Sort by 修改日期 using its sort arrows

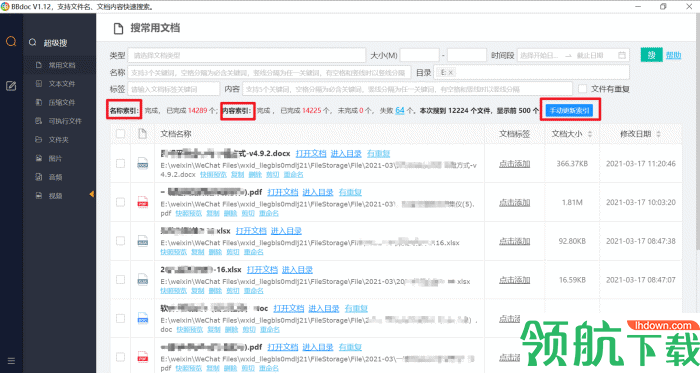658,134
